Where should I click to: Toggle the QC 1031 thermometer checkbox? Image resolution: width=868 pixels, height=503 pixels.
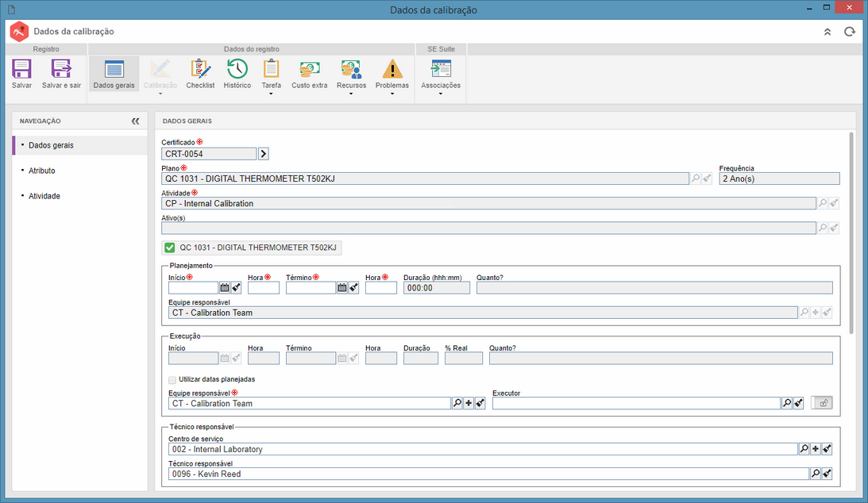170,248
